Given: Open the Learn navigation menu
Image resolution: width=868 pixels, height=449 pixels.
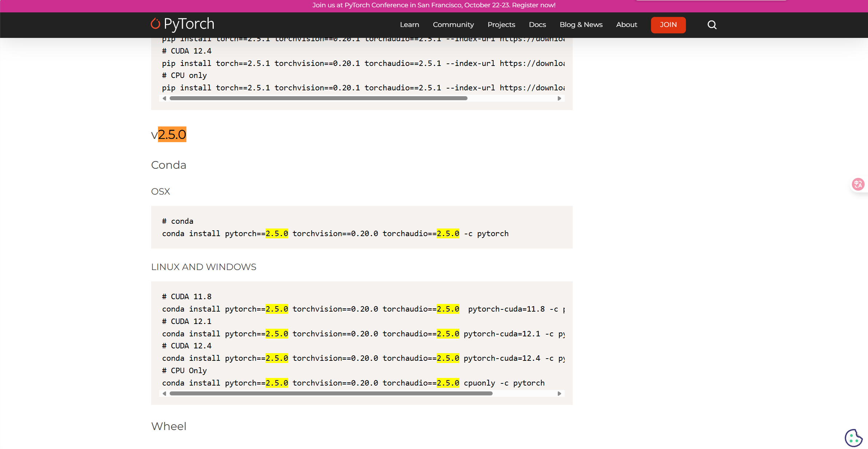Looking at the screenshot, I should point(409,25).
